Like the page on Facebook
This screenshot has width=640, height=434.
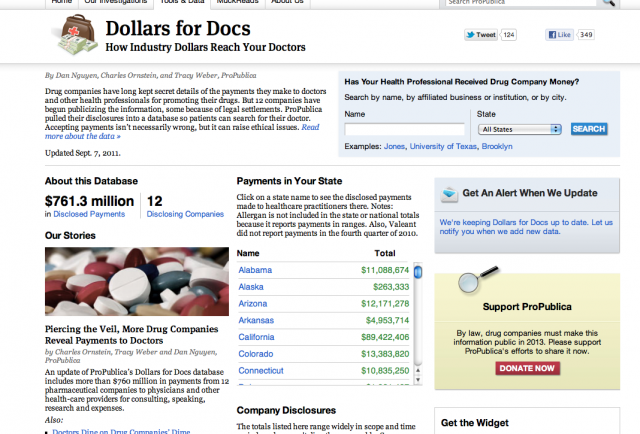(x=559, y=35)
